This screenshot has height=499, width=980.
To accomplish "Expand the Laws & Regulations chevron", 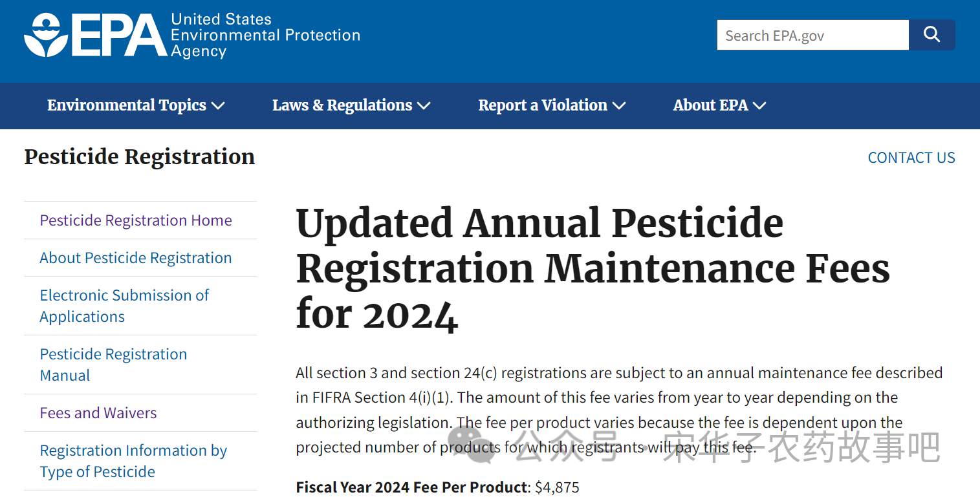I will [424, 106].
